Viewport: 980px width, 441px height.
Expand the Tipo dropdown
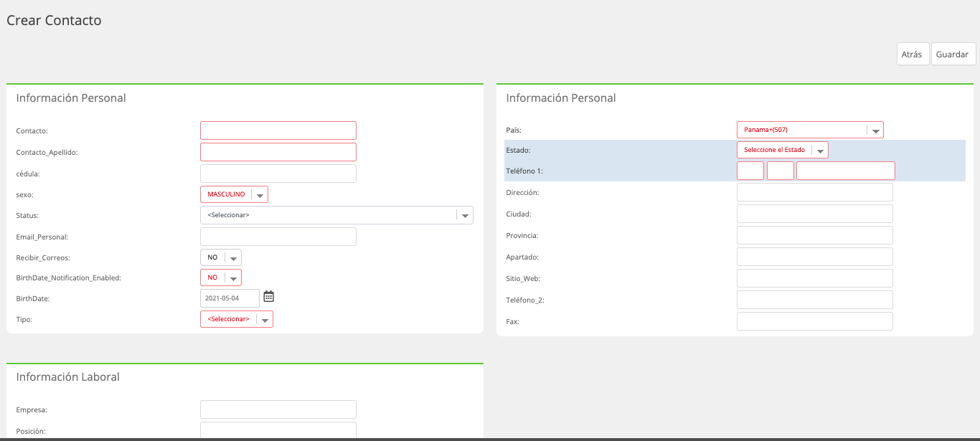[x=237, y=319]
